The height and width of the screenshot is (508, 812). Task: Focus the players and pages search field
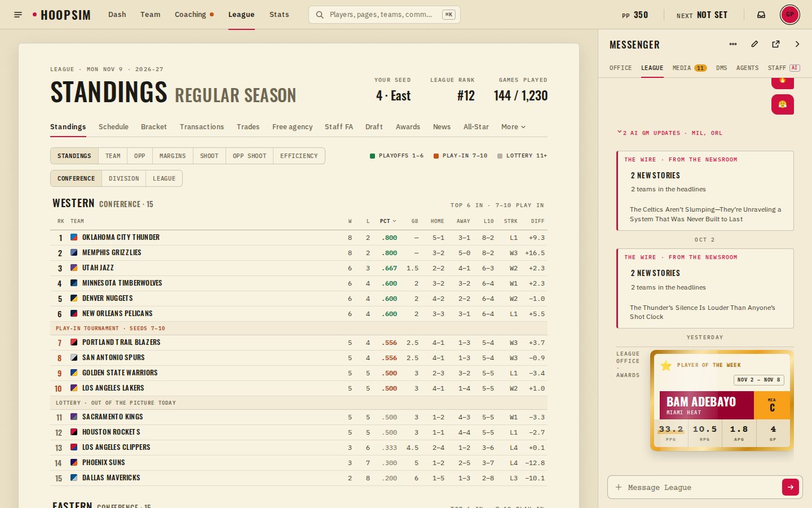(x=385, y=15)
